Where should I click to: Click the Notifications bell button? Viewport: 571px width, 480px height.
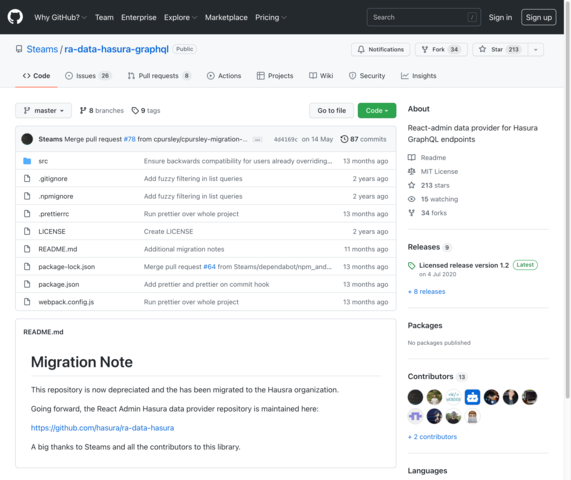(381, 50)
